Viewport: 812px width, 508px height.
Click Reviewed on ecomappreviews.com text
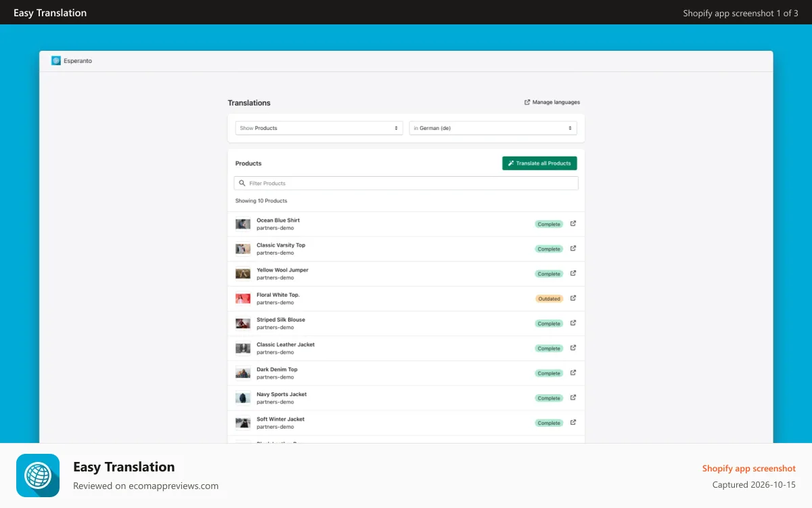point(145,486)
